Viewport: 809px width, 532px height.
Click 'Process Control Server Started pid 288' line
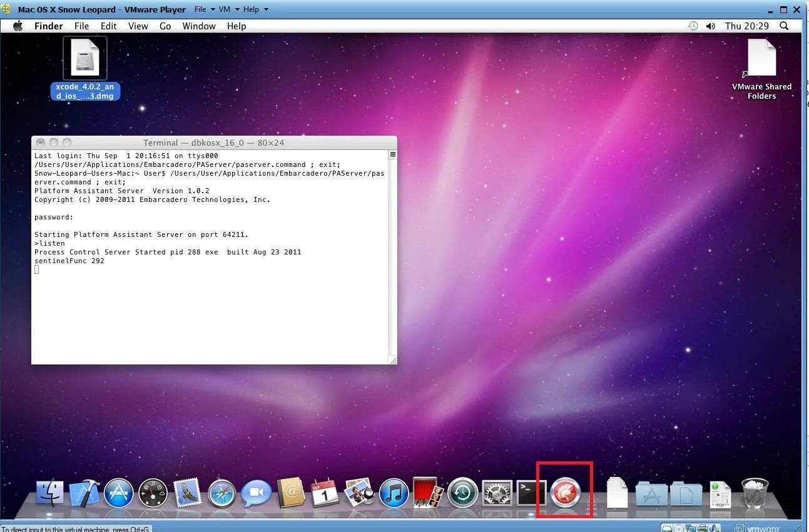pyautogui.click(x=168, y=252)
